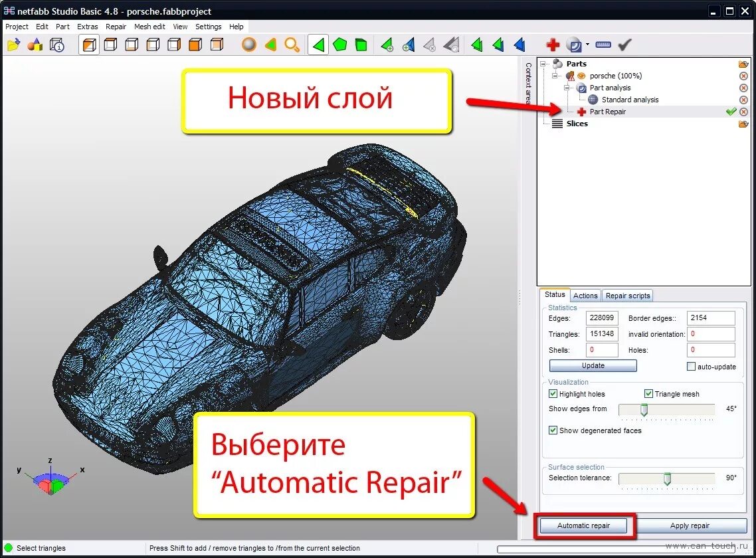Click the light gray triangle remove icon

point(430,45)
